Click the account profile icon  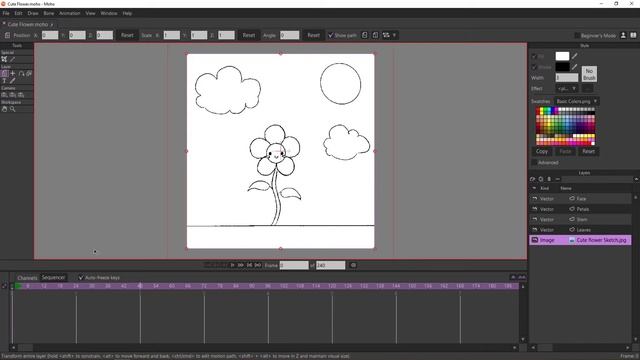click(x=623, y=35)
